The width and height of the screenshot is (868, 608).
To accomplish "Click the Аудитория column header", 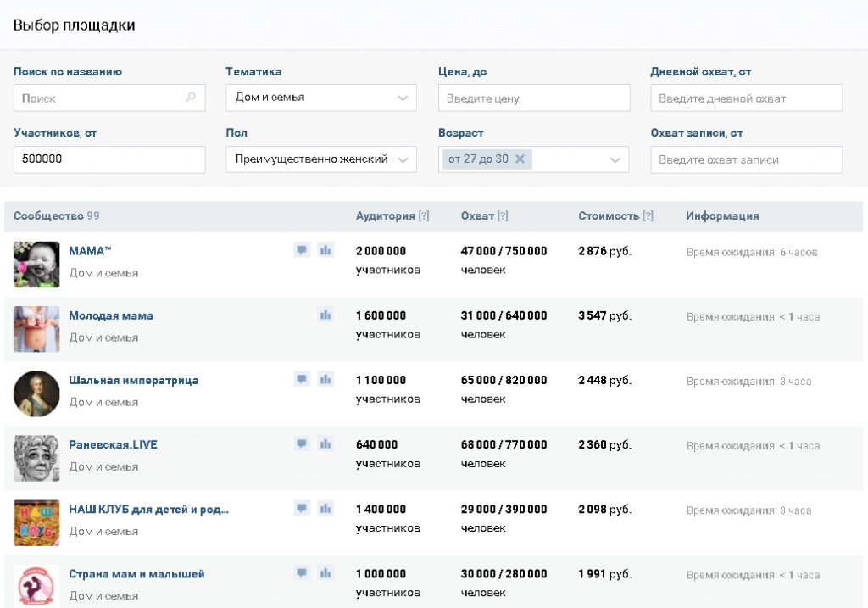I will [386, 216].
